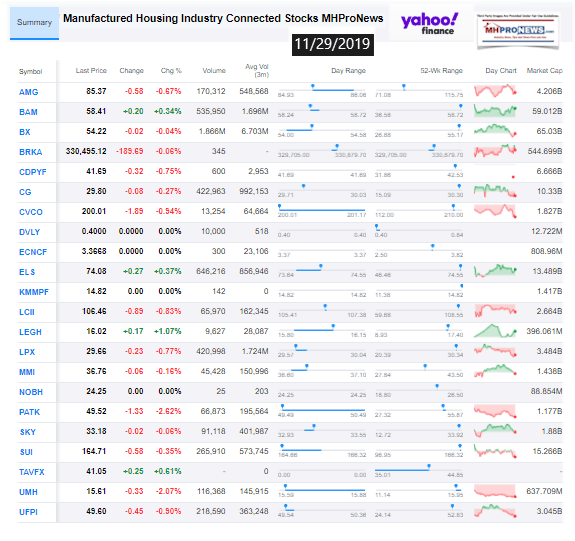Image resolution: width=575 pixels, height=541 pixels.
Task: Open the BRKA ticker link
Action: 30,152
